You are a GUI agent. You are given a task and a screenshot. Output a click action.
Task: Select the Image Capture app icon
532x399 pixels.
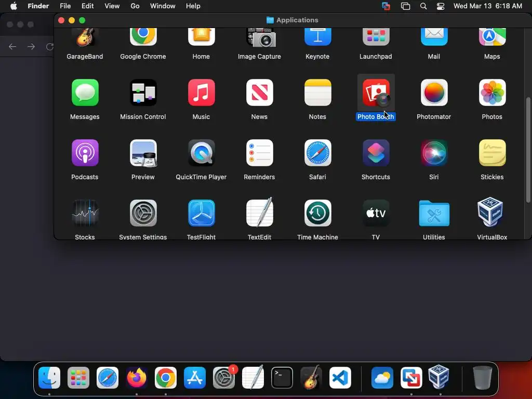pos(261,37)
